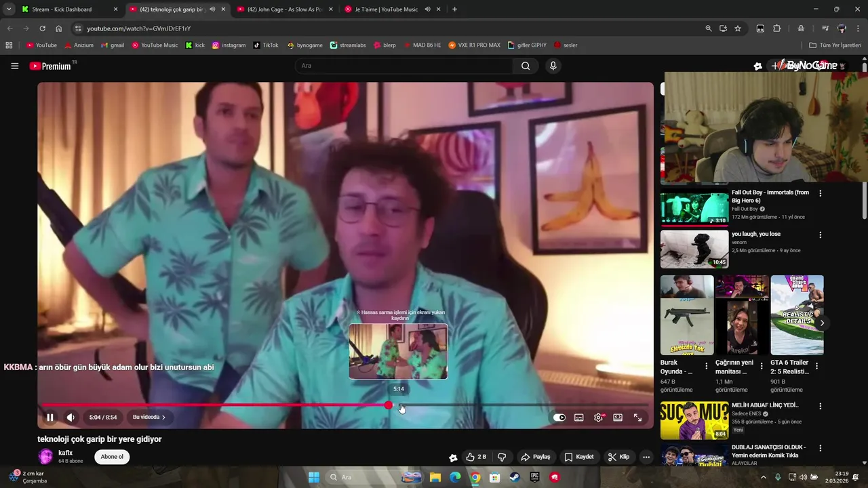
Task: Dislike the video with thumbs down
Action: (502, 457)
